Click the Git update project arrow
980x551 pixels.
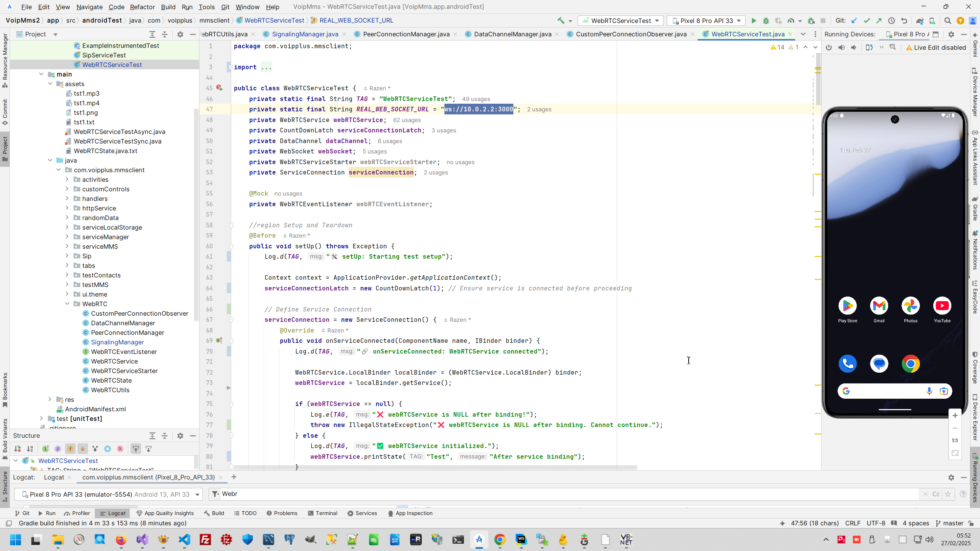coord(854,21)
